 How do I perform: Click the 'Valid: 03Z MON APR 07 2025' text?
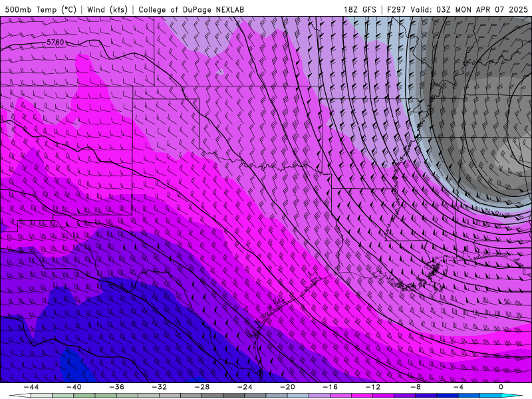coord(469,9)
